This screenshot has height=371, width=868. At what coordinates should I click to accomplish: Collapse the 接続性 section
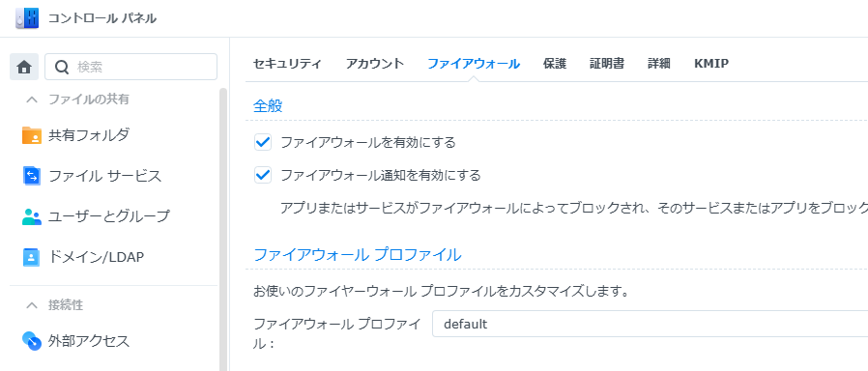point(32,305)
